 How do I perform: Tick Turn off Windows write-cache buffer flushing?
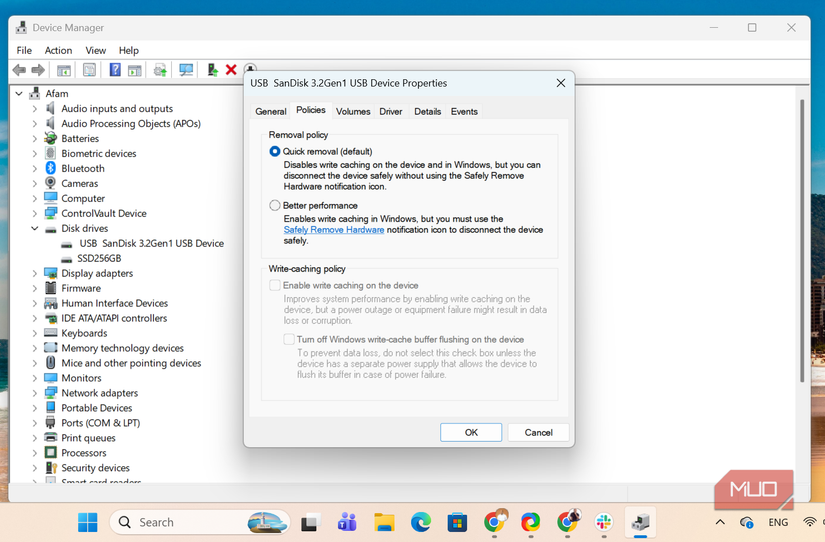(289, 339)
